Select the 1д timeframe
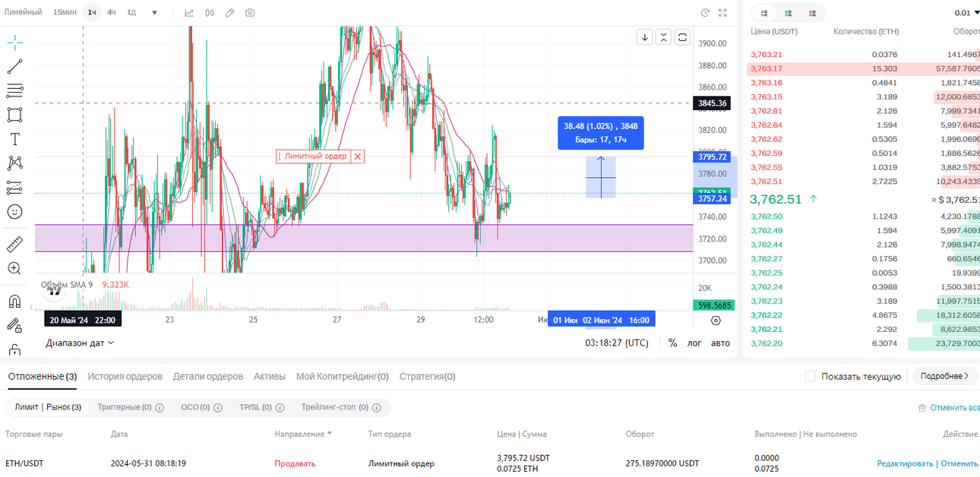The image size is (980, 477). [131, 13]
